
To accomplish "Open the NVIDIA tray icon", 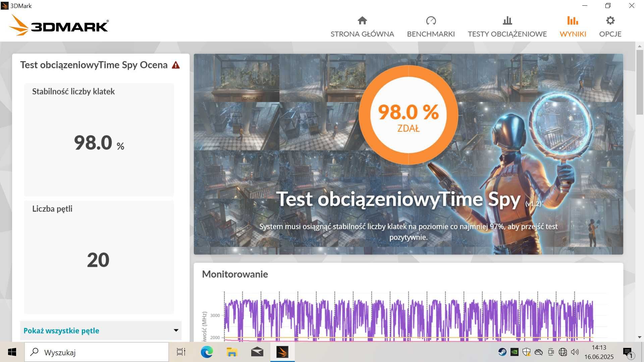I will pyautogui.click(x=514, y=352).
